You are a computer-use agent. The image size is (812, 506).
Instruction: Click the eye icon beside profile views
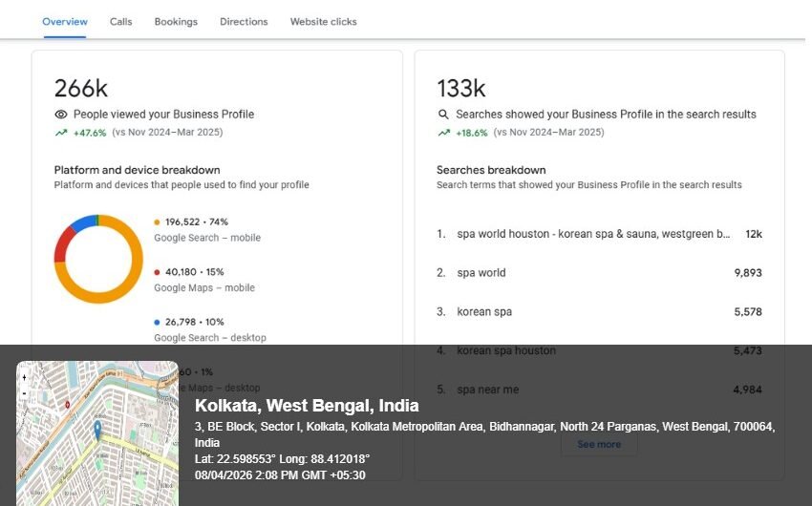click(x=61, y=115)
